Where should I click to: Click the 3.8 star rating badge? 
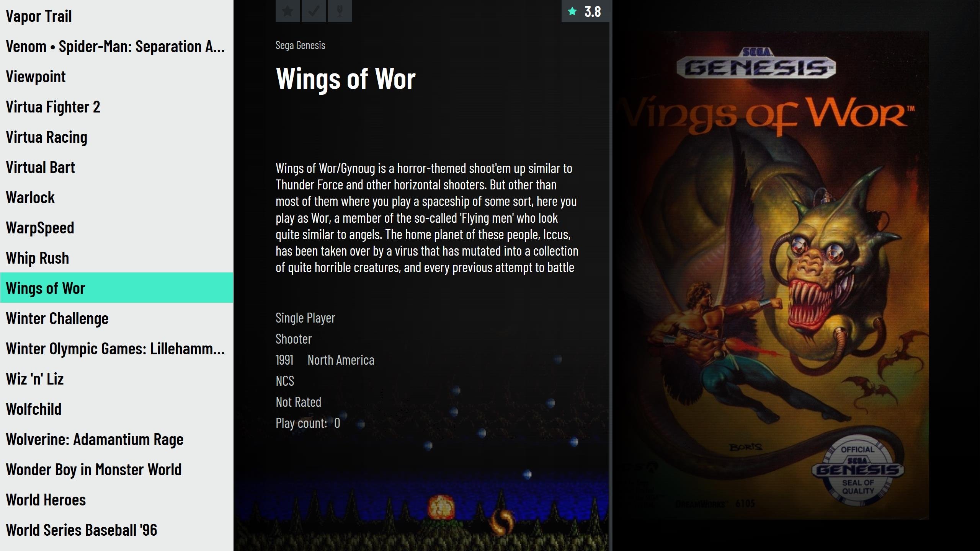coord(585,11)
